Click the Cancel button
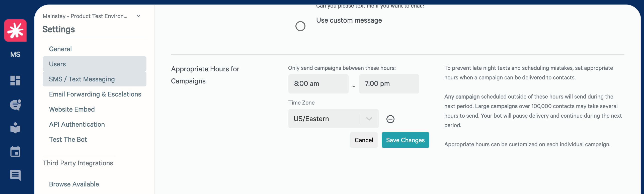 364,140
